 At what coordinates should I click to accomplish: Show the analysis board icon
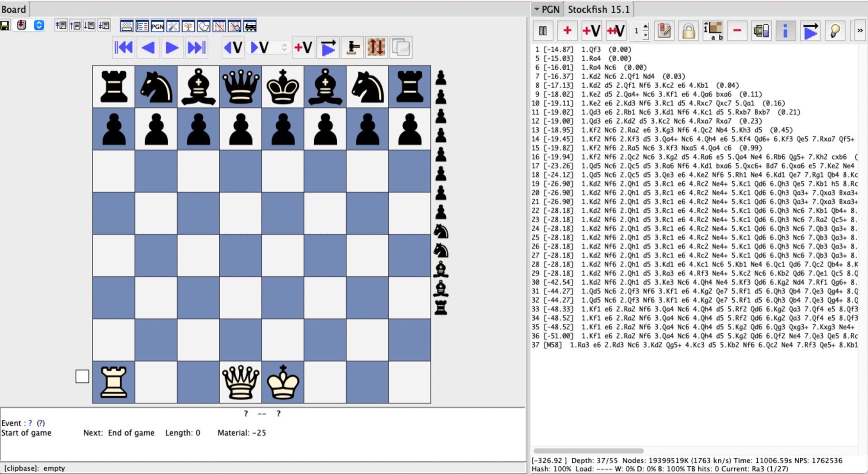click(713, 31)
